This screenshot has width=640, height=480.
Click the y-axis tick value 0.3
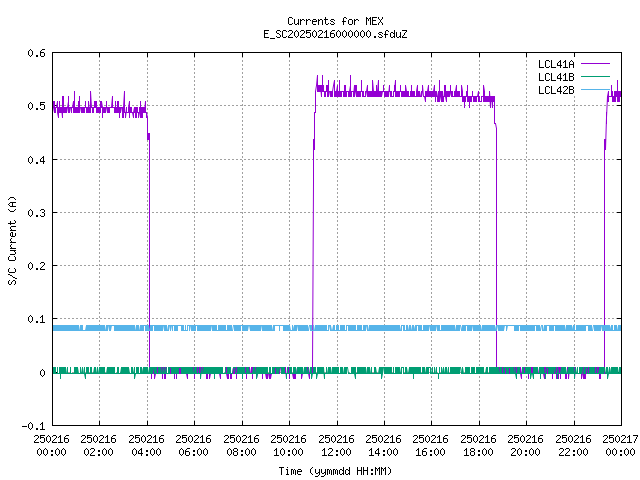[36, 213]
